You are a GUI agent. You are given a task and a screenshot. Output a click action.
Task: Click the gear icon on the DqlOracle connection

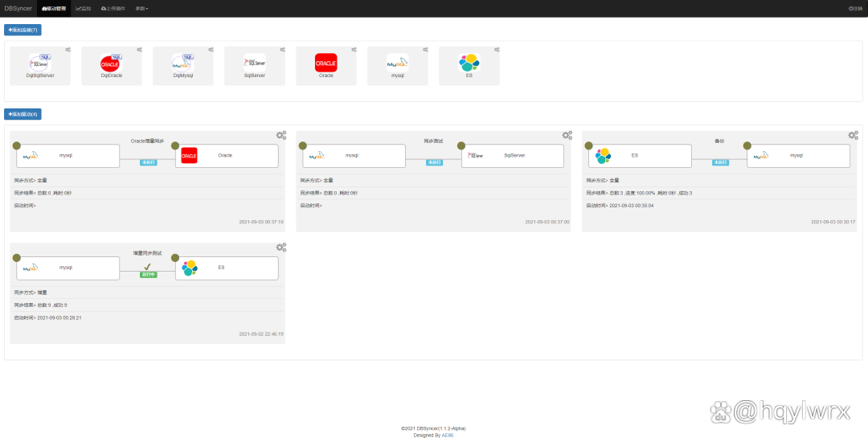click(x=139, y=50)
